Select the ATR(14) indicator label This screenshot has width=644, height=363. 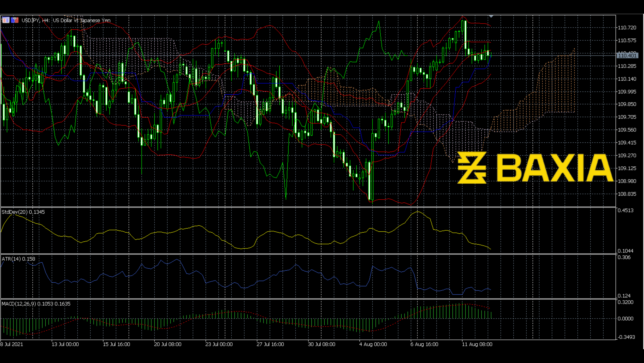(18, 259)
